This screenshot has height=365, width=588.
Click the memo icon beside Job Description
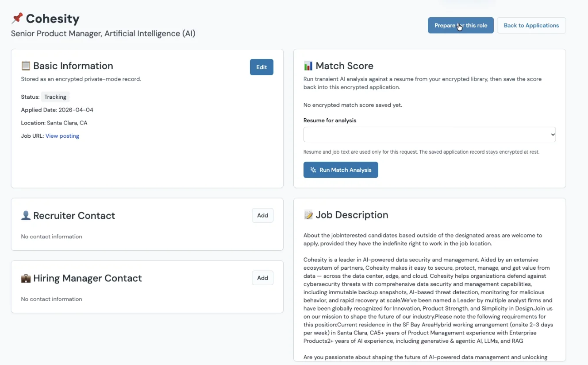click(x=308, y=215)
